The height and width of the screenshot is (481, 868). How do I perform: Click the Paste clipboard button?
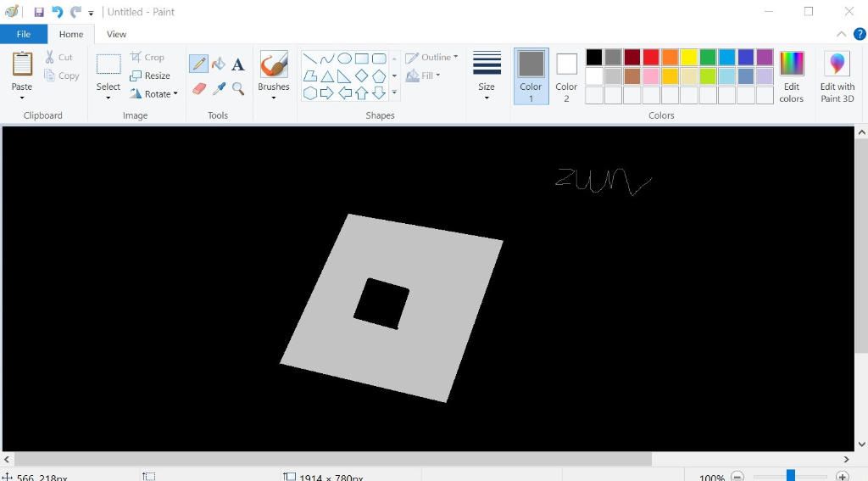(x=22, y=64)
